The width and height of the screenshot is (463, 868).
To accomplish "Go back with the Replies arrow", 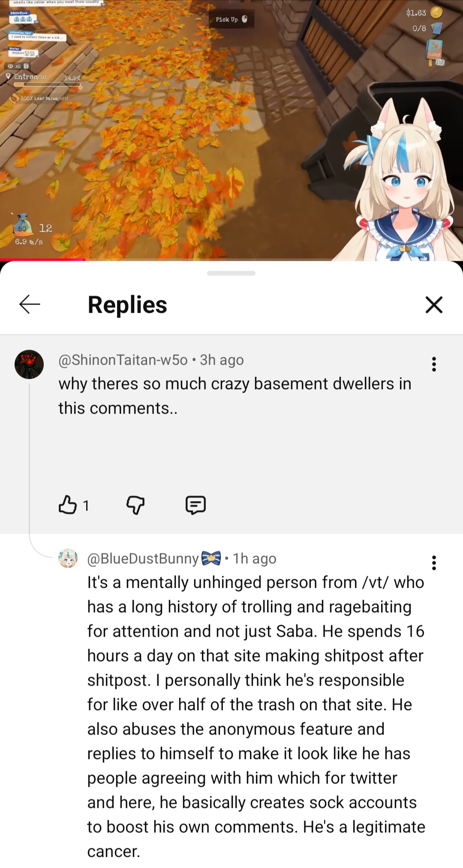I will [x=30, y=304].
